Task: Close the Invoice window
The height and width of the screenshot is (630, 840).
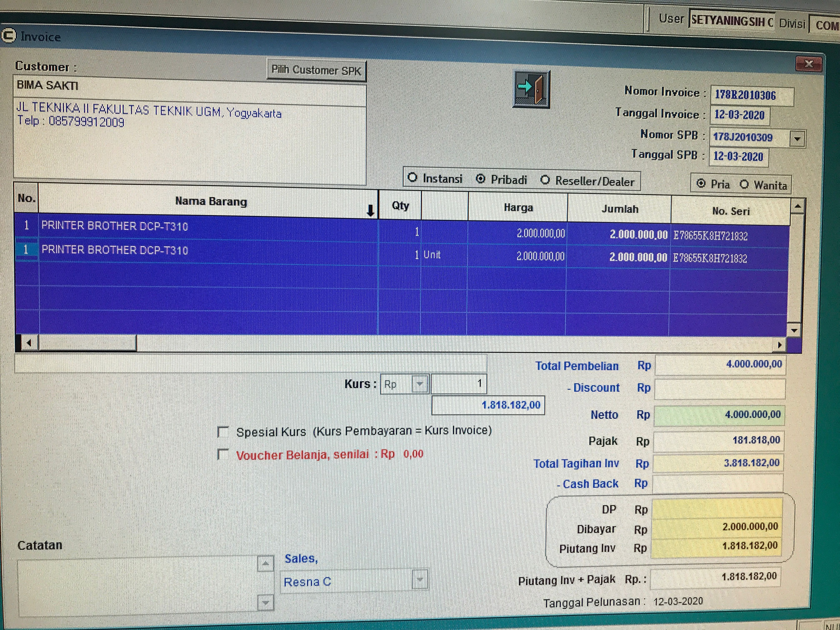Action: click(809, 64)
